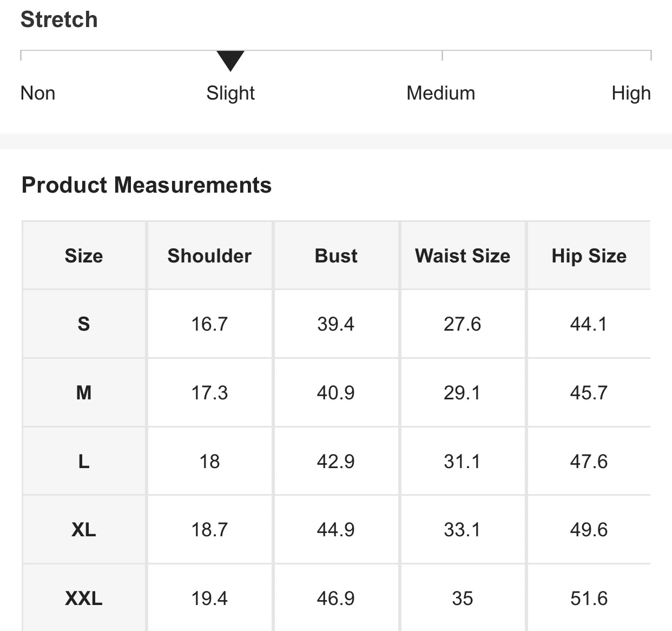672x631 pixels.
Task: Click the 51.6 hip value for XXL
Action: (x=589, y=598)
